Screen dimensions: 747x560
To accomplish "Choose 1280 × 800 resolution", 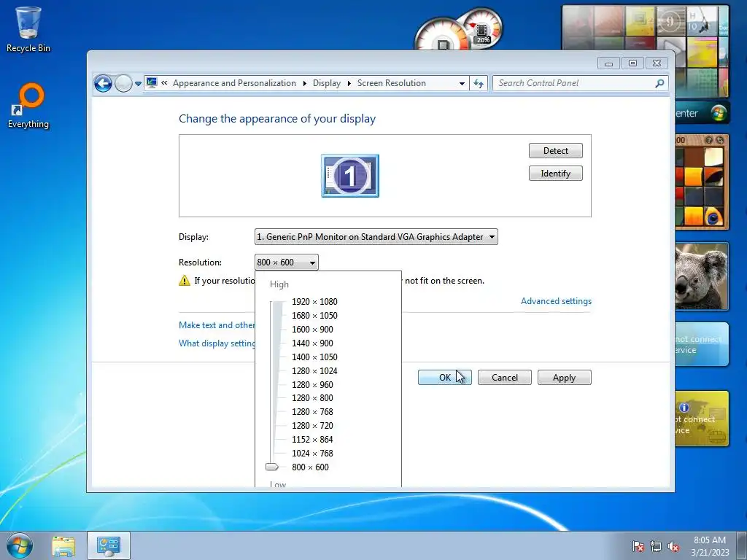I will tap(312, 397).
